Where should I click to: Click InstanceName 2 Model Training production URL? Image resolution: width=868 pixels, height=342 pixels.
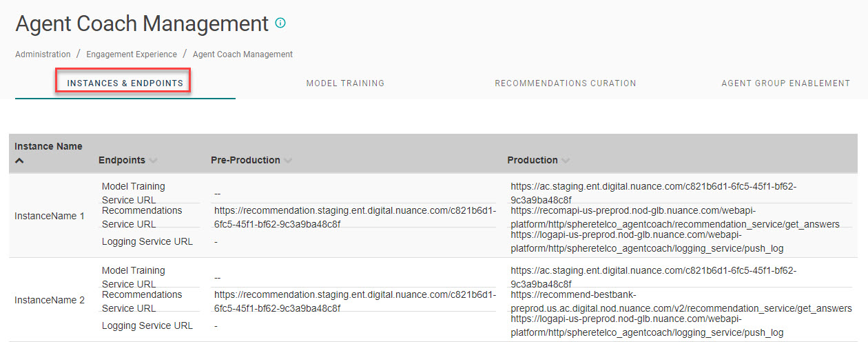(653, 277)
